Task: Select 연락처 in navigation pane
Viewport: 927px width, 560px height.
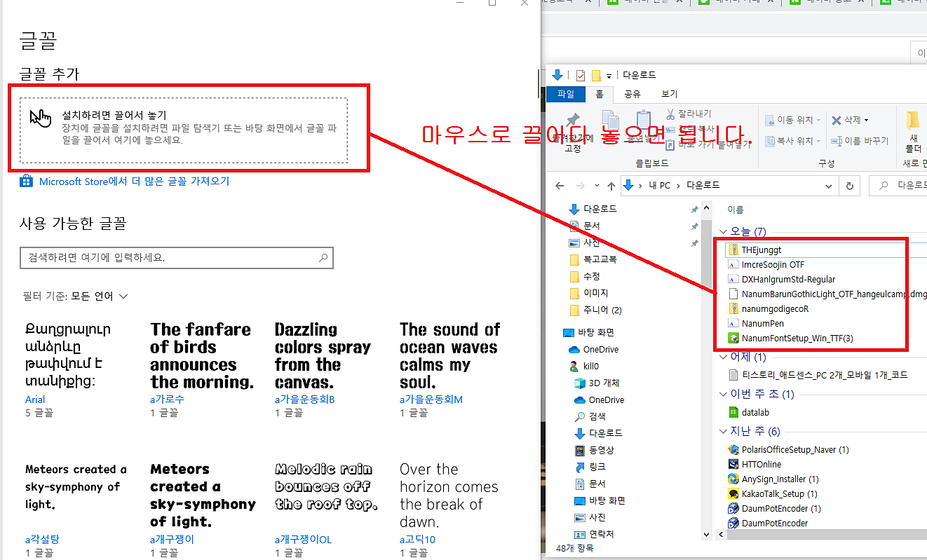Action: click(594, 534)
